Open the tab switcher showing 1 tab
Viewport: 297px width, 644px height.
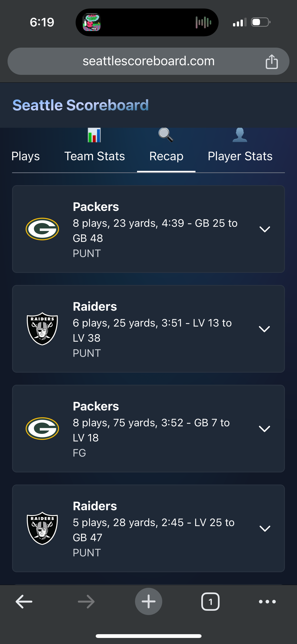pos(210,602)
